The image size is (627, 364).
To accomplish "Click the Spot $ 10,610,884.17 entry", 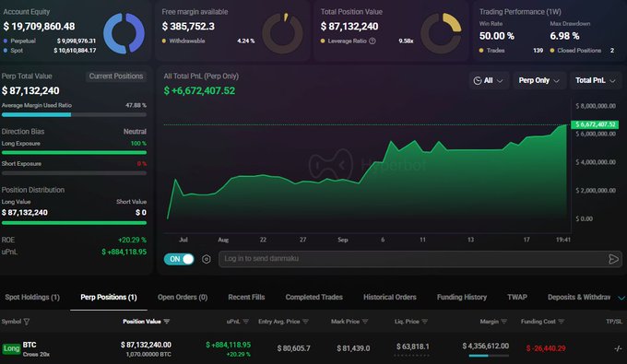I will point(50,51).
